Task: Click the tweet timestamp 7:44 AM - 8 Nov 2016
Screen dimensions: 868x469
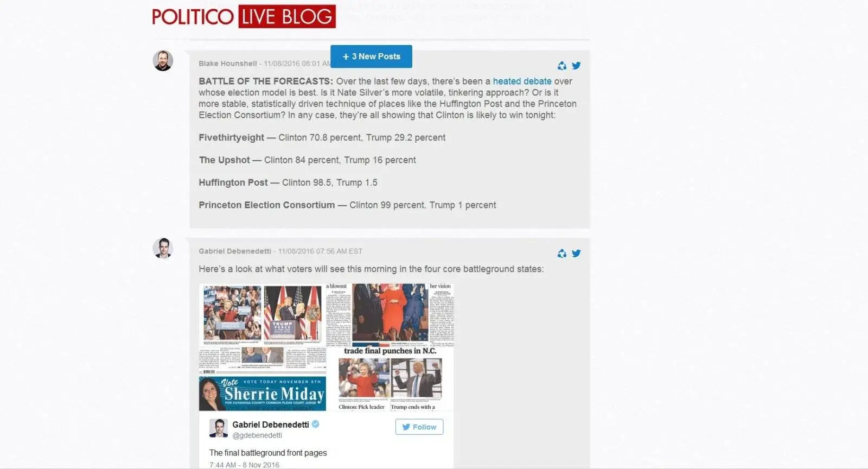Action: coord(244,465)
